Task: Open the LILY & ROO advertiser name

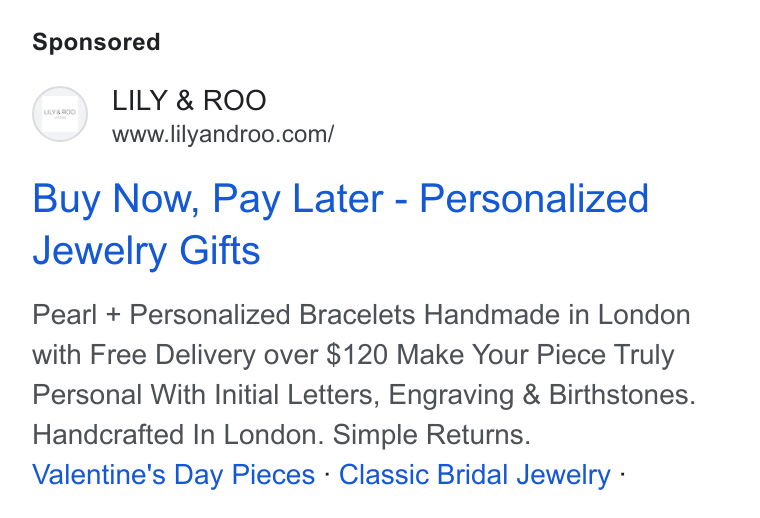Action: click(x=189, y=100)
